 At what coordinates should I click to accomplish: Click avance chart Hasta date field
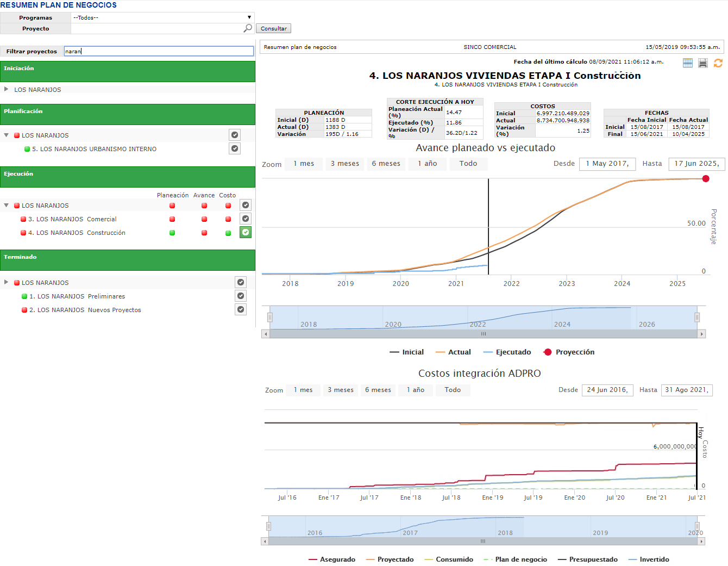click(696, 164)
